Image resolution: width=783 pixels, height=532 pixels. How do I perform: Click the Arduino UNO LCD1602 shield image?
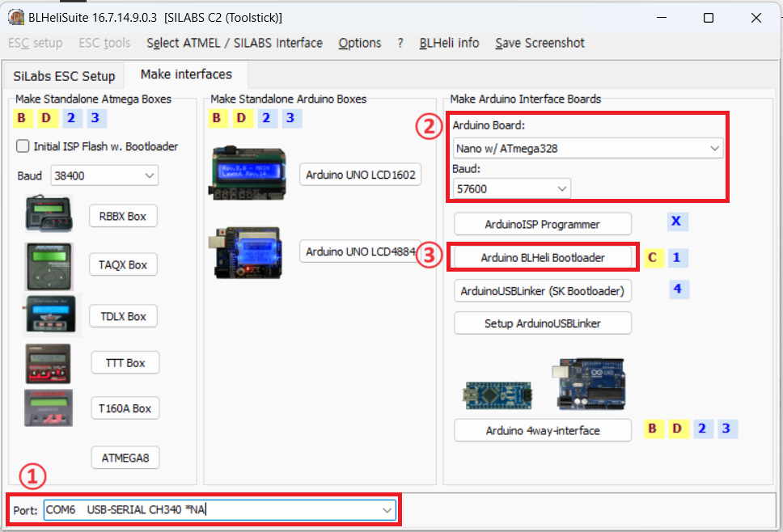pos(248,174)
